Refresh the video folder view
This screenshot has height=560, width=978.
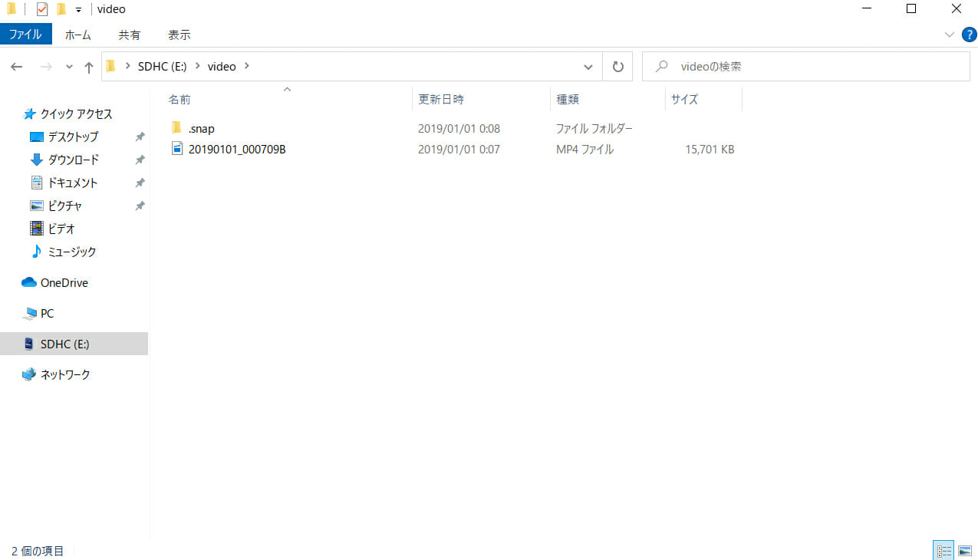pos(617,67)
